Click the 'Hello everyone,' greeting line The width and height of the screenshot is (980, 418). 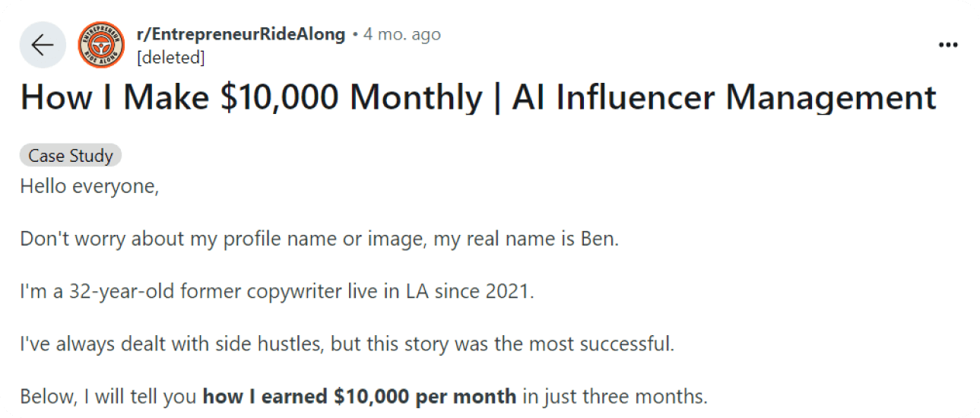click(90, 186)
